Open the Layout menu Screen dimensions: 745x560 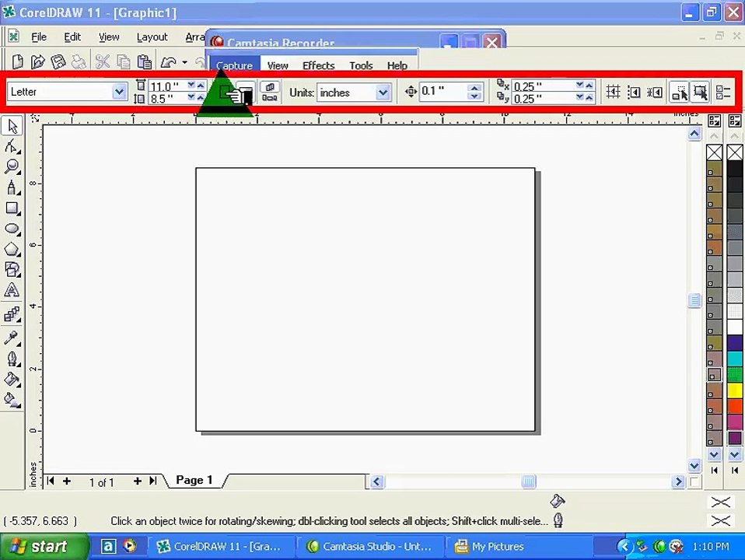pos(152,37)
